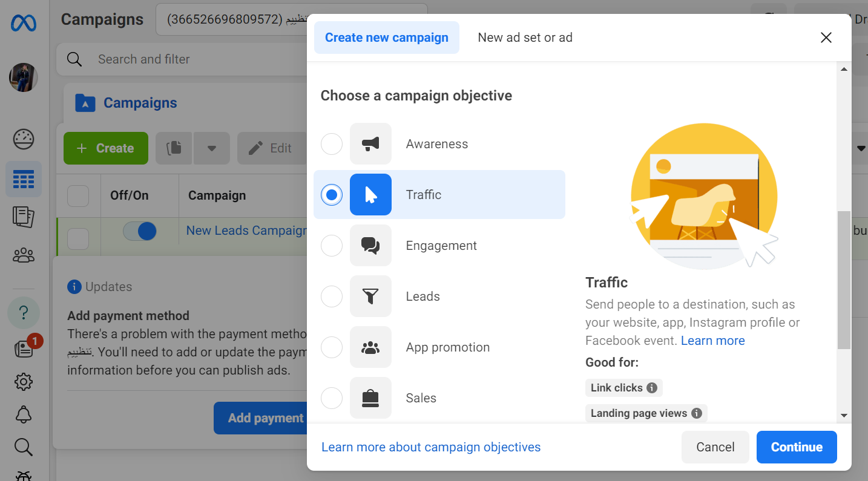868x481 pixels.
Task: Open Learn more about campaign objectives
Action: 431,447
